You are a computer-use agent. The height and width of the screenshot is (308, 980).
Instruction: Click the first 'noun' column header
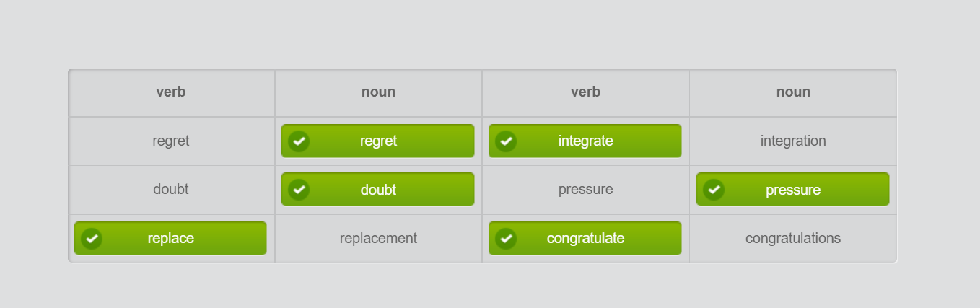click(378, 92)
